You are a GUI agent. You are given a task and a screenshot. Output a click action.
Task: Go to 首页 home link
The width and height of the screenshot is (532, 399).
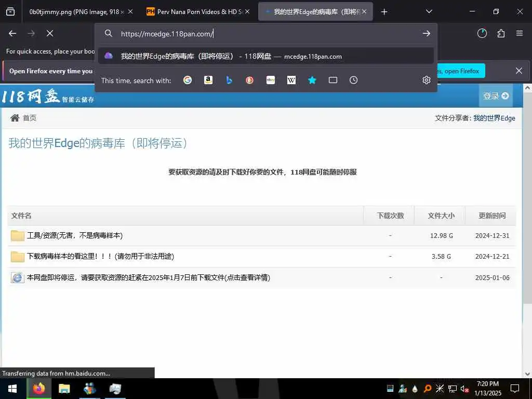30,118
